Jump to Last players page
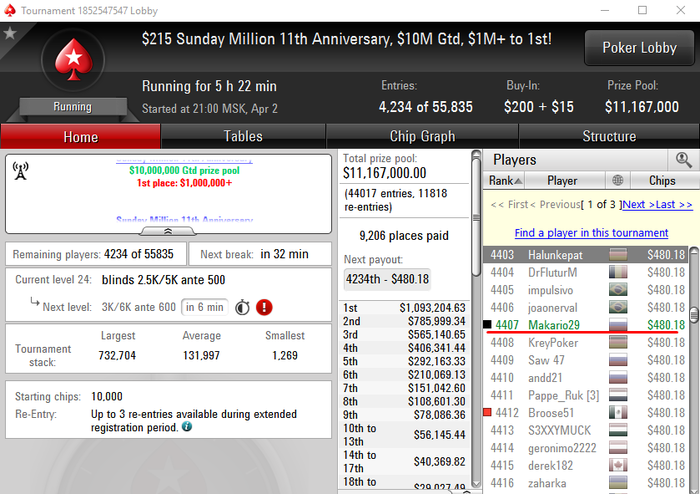 click(x=674, y=204)
